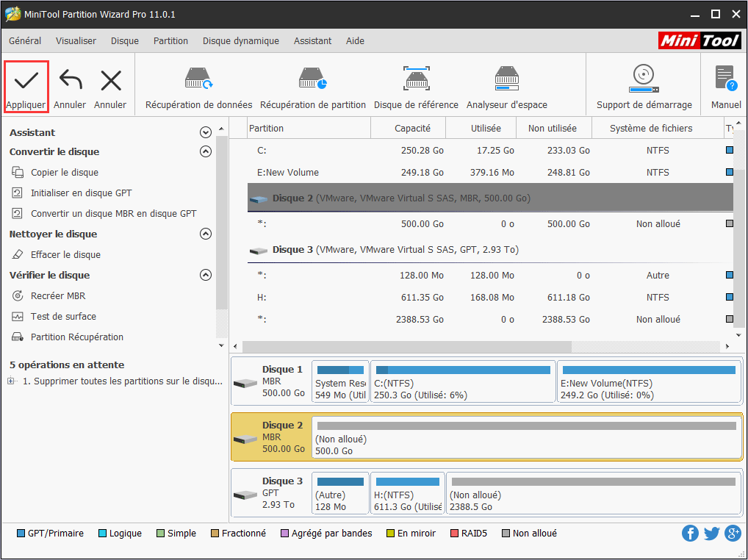This screenshot has height=560, width=748.
Task: Discard changes with the X Annuler icon
Action: tap(111, 80)
